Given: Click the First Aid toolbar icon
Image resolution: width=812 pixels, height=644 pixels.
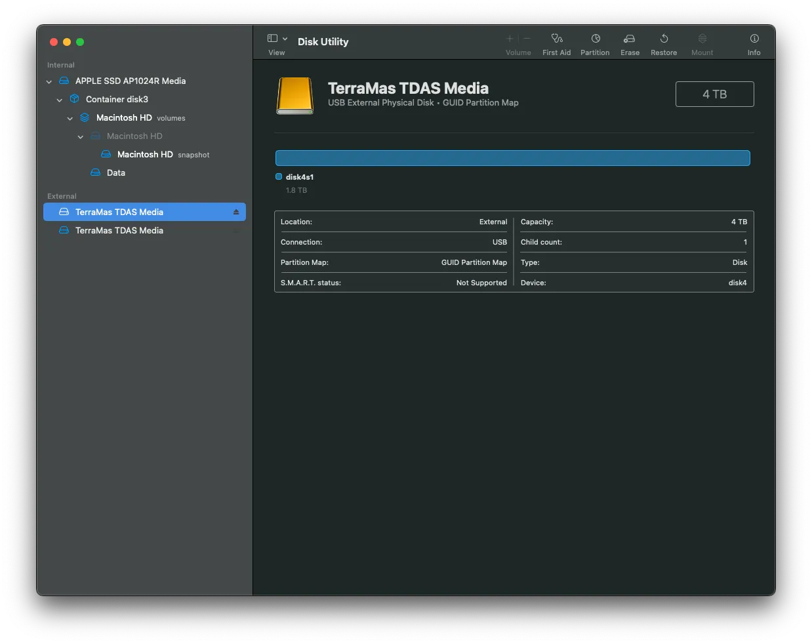Looking at the screenshot, I should tap(556, 39).
